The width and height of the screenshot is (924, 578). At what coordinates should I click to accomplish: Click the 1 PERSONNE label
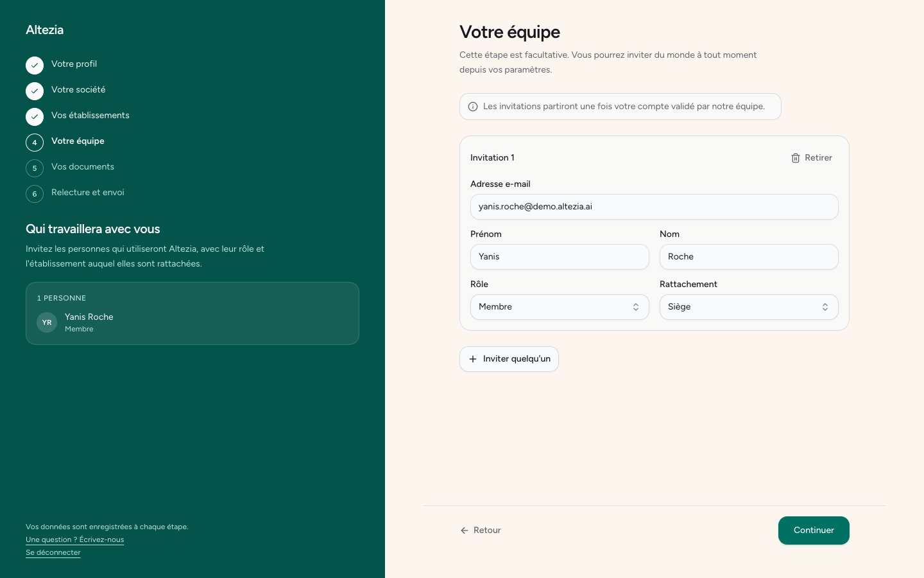(62, 298)
